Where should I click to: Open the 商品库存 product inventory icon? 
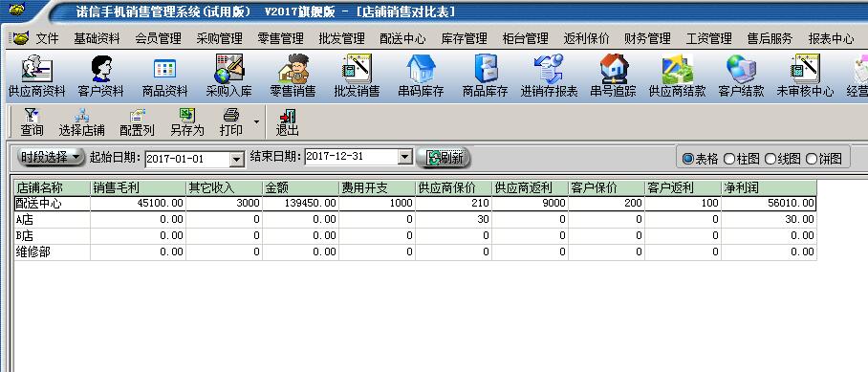click(x=486, y=76)
